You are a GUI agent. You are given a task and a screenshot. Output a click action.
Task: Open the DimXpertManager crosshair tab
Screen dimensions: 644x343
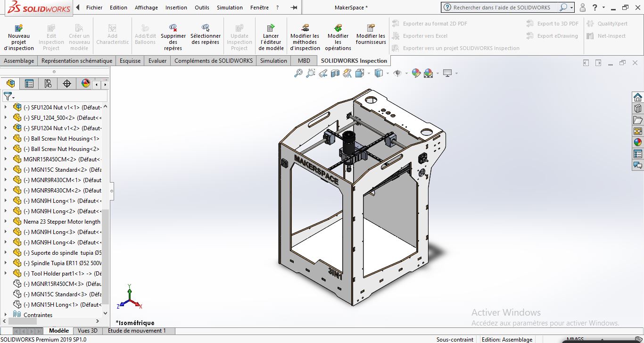[67, 84]
